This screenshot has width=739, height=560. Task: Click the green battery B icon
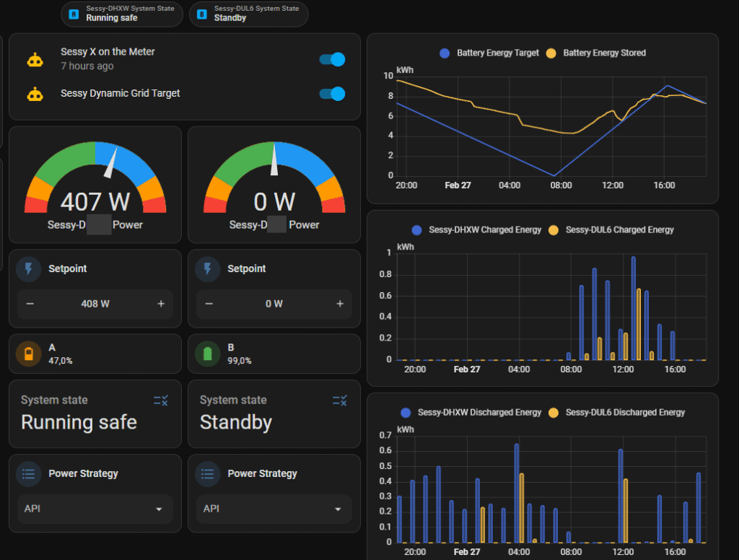click(208, 354)
